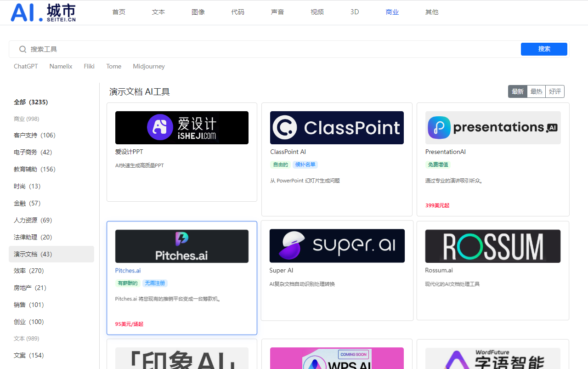Open the ClassPoint banner image
This screenshot has height=369, width=588.
point(337,128)
